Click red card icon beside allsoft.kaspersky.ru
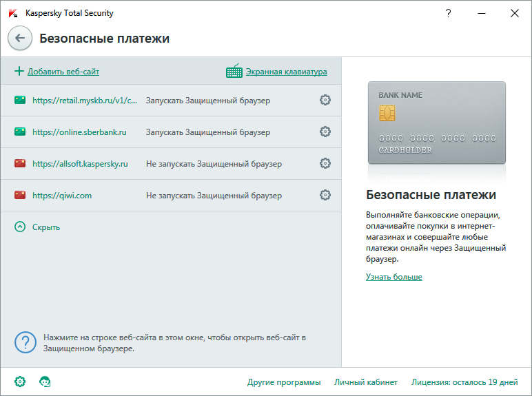The height and width of the screenshot is (396, 532). [x=20, y=163]
